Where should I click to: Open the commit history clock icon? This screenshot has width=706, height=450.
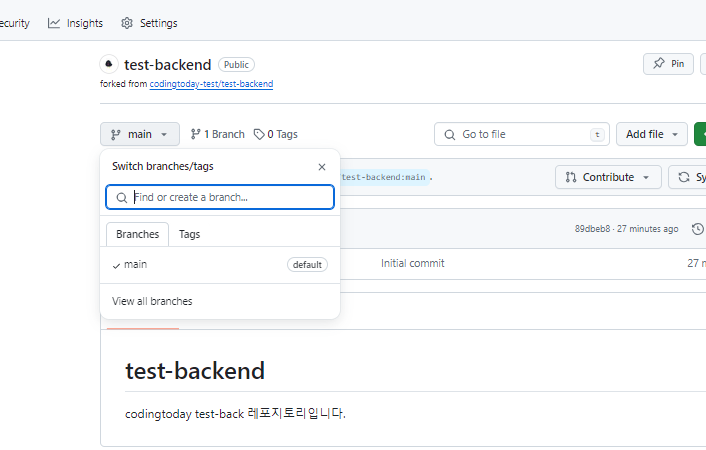(x=697, y=229)
